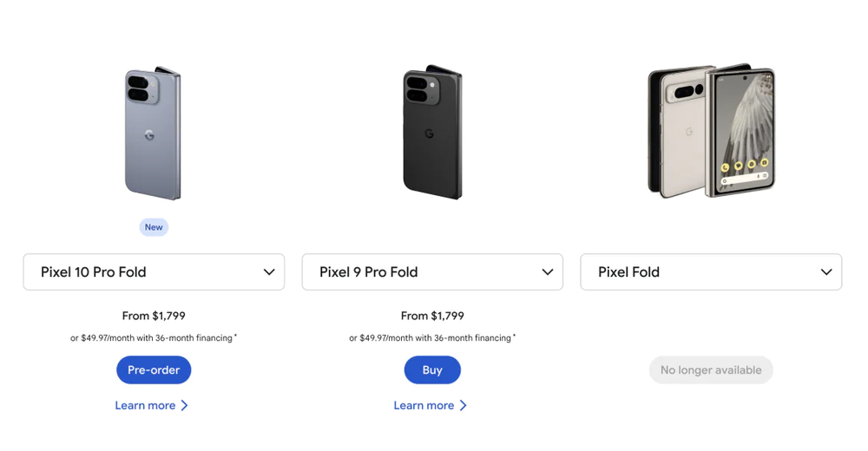The width and height of the screenshot is (868, 451).
Task: Click the chevron arrow beside Pixel 10 Learn more
Action: [184, 406]
